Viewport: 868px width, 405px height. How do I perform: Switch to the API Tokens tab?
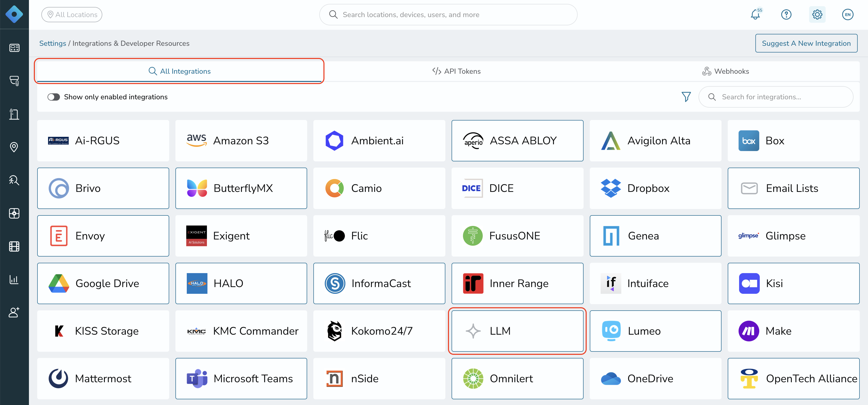tap(456, 71)
